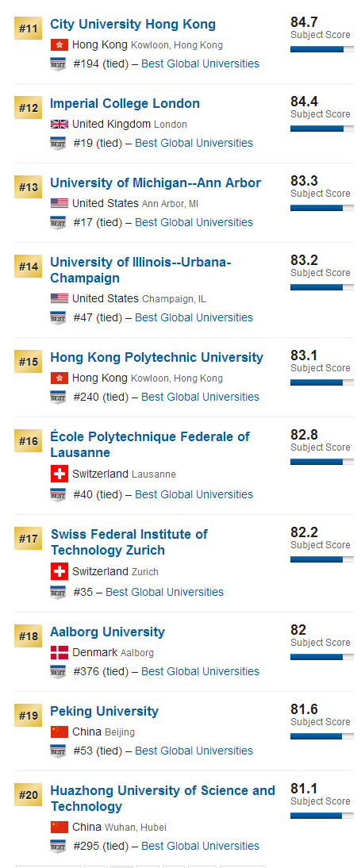This screenshot has height=868, width=361.
Task: Click the 84.7 subject score bar
Action: [321, 49]
